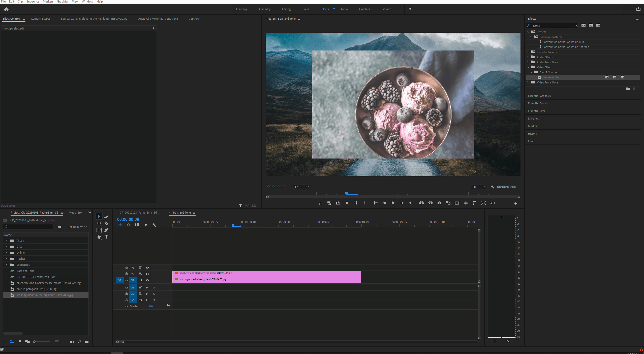Click the Export Frame camera icon

coord(439,203)
